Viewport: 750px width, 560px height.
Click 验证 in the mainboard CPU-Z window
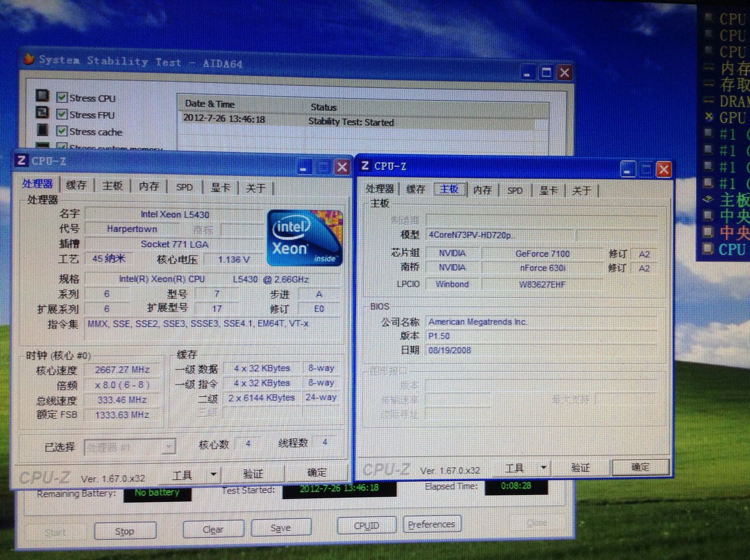[x=580, y=467]
